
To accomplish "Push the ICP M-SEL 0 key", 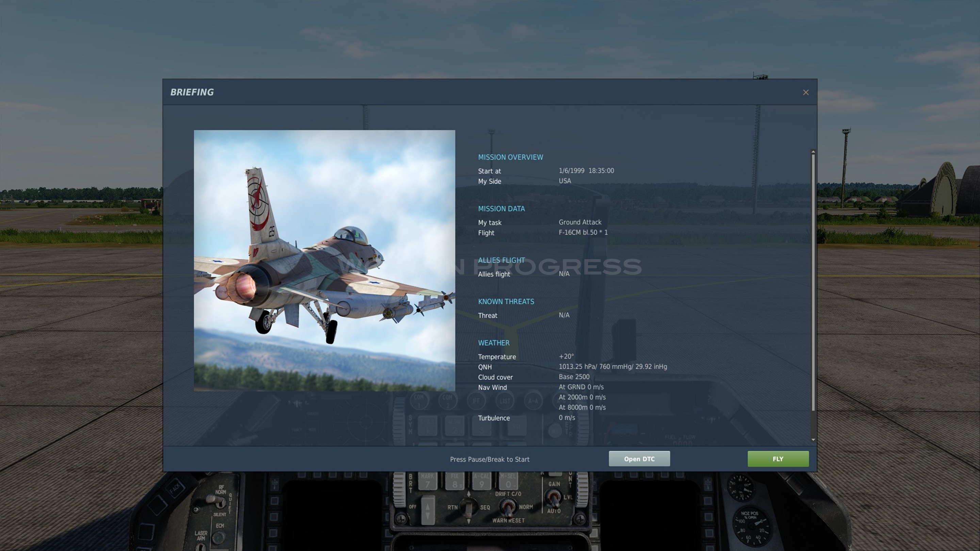I will point(509,481).
